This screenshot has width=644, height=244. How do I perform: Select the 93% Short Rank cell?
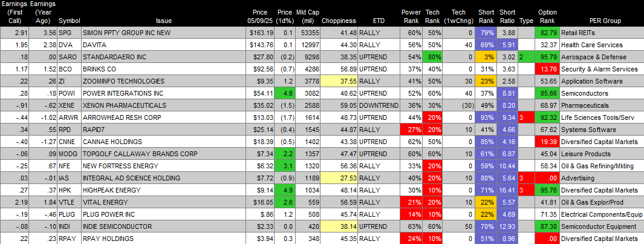click(x=486, y=117)
